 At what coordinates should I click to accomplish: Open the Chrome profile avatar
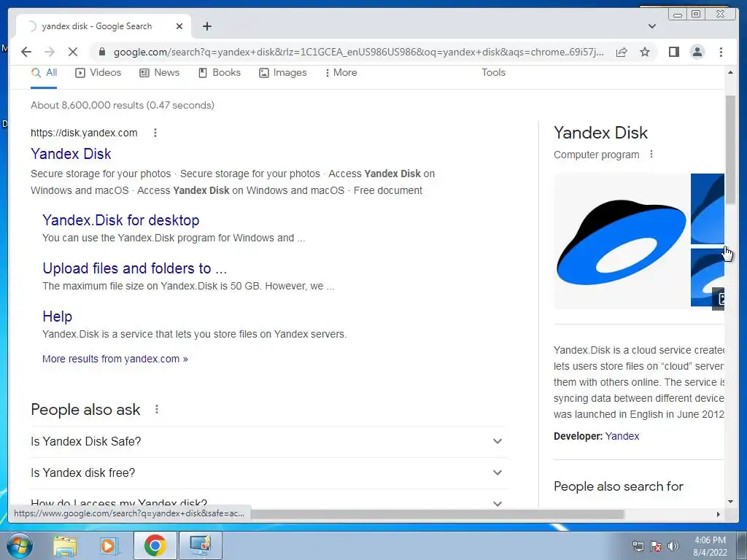click(697, 52)
